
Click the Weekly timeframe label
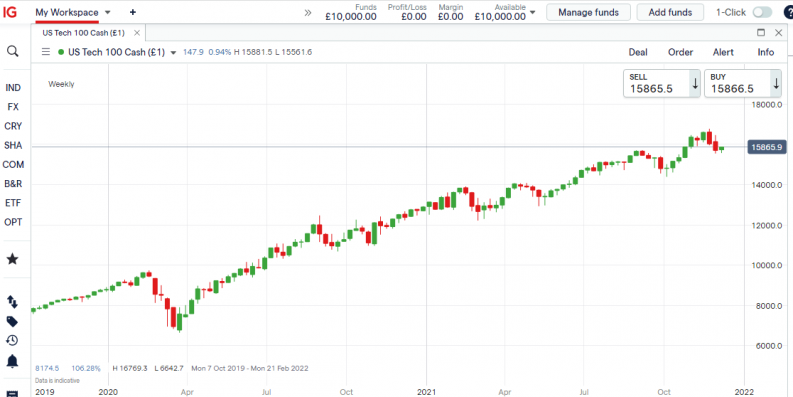point(61,84)
